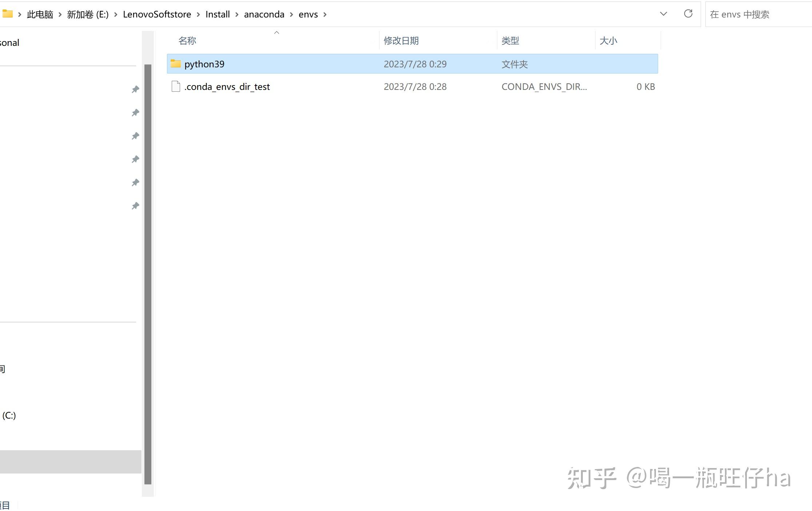Go to 新加卷 (E:) in breadcrumb
This screenshot has width=812, height=511.
point(88,14)
